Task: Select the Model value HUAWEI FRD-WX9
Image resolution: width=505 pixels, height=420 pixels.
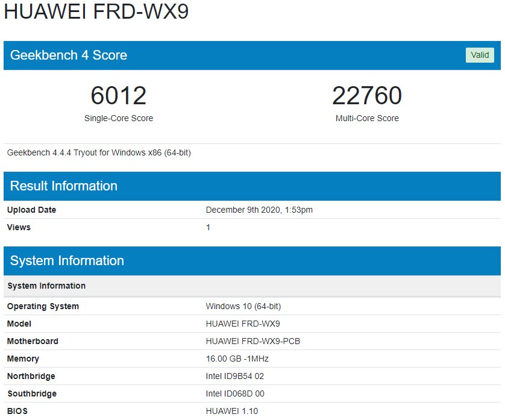Action: (243, 324)
